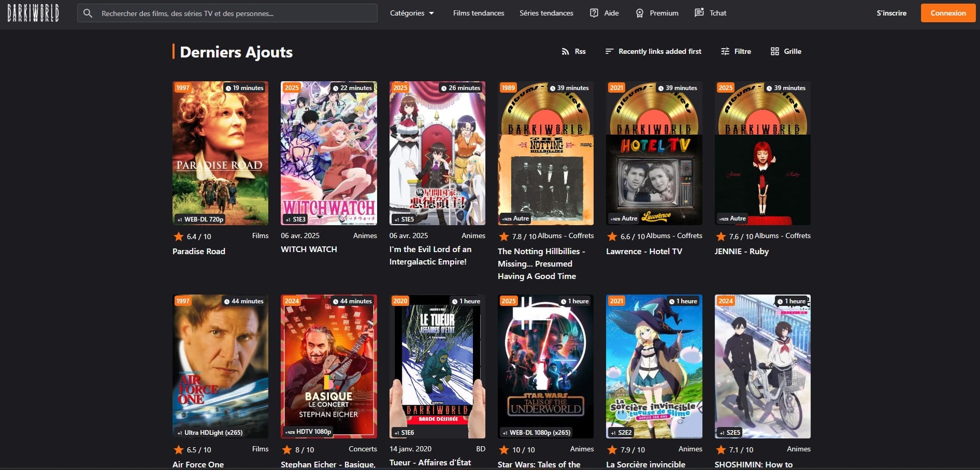
Task: Click the BD category label
Action: (481, 449)
